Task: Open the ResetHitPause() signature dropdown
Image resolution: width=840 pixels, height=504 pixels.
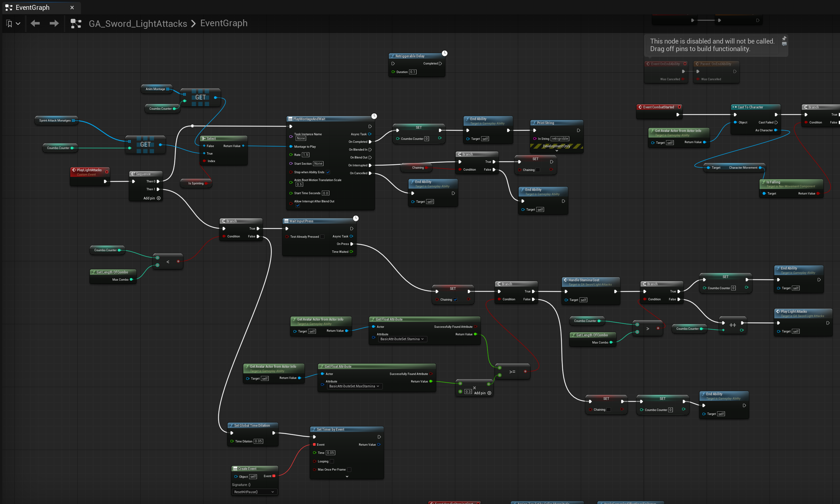Action: coord(254,492)
